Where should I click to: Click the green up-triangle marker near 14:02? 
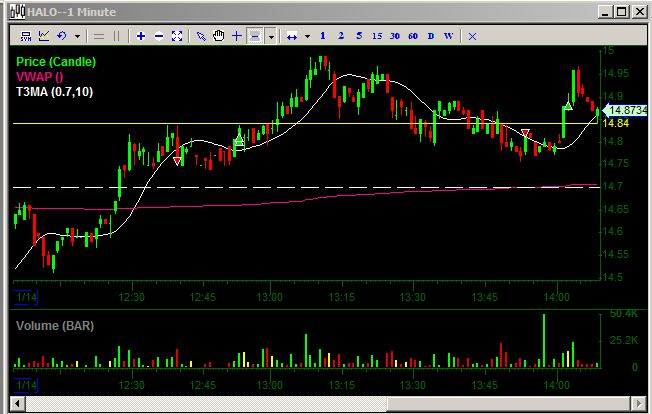point(568,106)
